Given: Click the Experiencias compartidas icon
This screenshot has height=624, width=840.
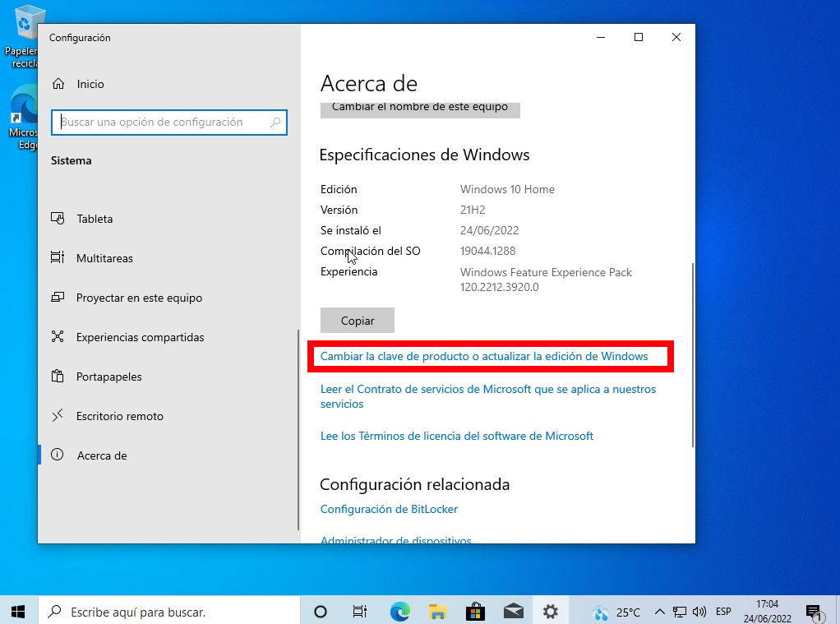Looking at the screenshot, I should tap(58, 336).
